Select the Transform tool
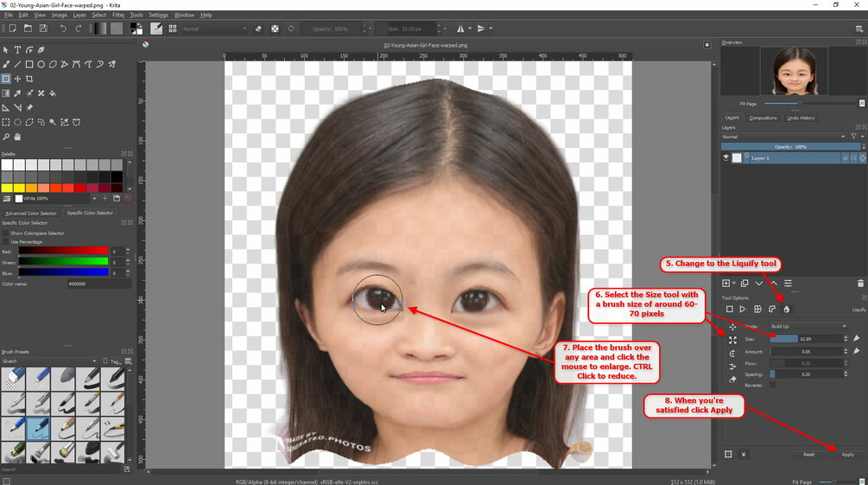The width and height of the screenshot is (868, 485). click(5, 79)
